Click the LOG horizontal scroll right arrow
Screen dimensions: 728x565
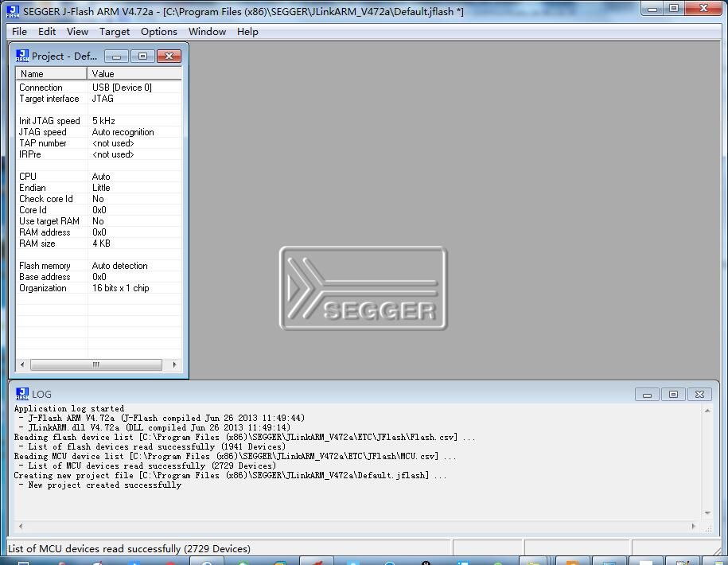(x=694, y=527)
